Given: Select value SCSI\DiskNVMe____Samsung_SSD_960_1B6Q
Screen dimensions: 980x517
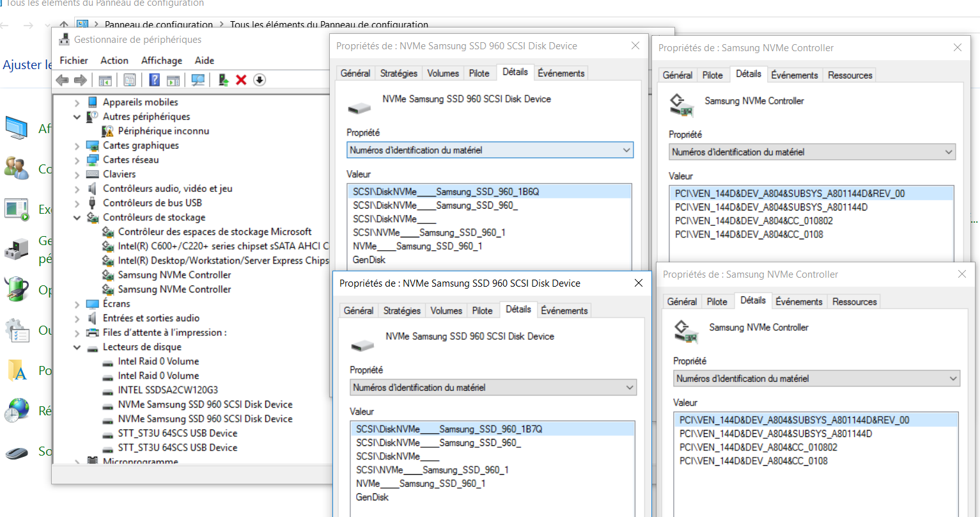Looking at the screenshot, I should coord(491,192).
